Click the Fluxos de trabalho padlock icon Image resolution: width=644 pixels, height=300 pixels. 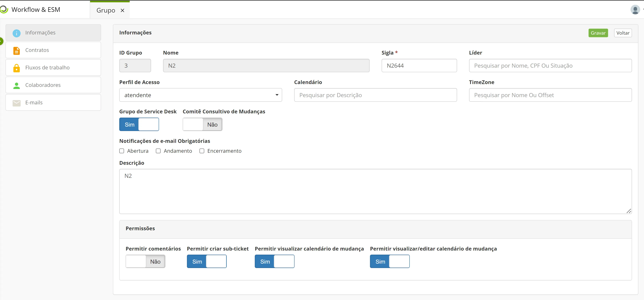(x=16, y=68)
